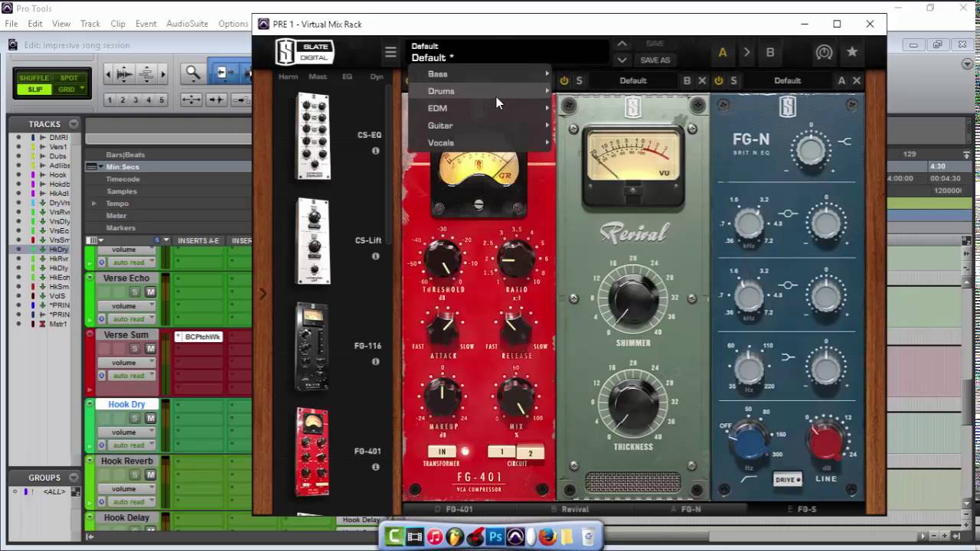
Task: Click the zoom toggle arrows icon
Action: tap(191, 99)
